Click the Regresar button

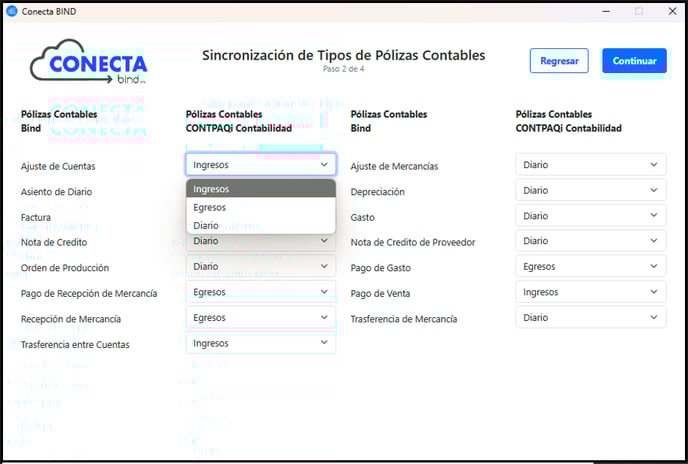pos(559,61)
